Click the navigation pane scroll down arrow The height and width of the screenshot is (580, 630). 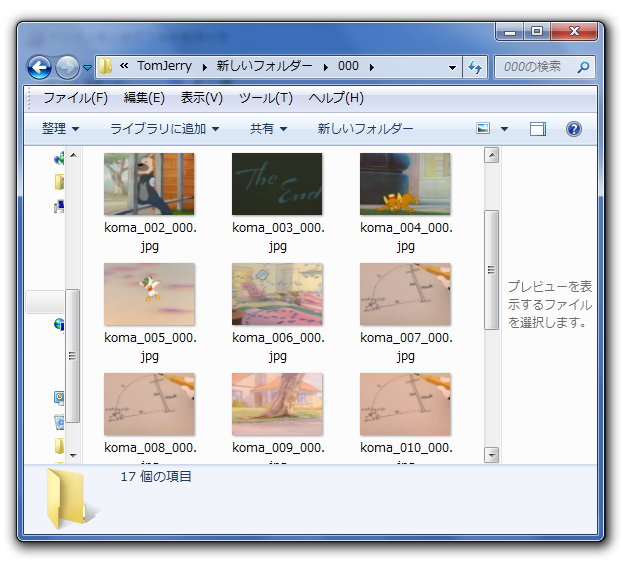pyautogui.click(x=73, y=455)
